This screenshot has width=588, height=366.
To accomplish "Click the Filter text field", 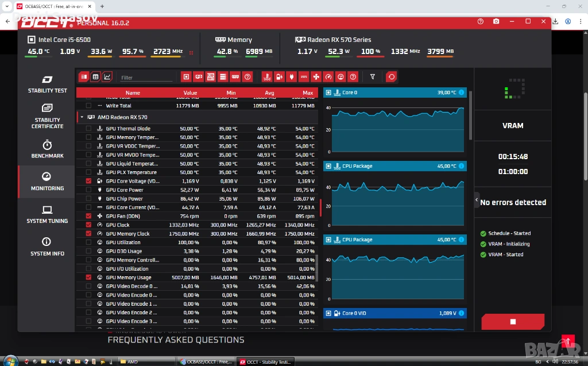I will pos(146,77).
